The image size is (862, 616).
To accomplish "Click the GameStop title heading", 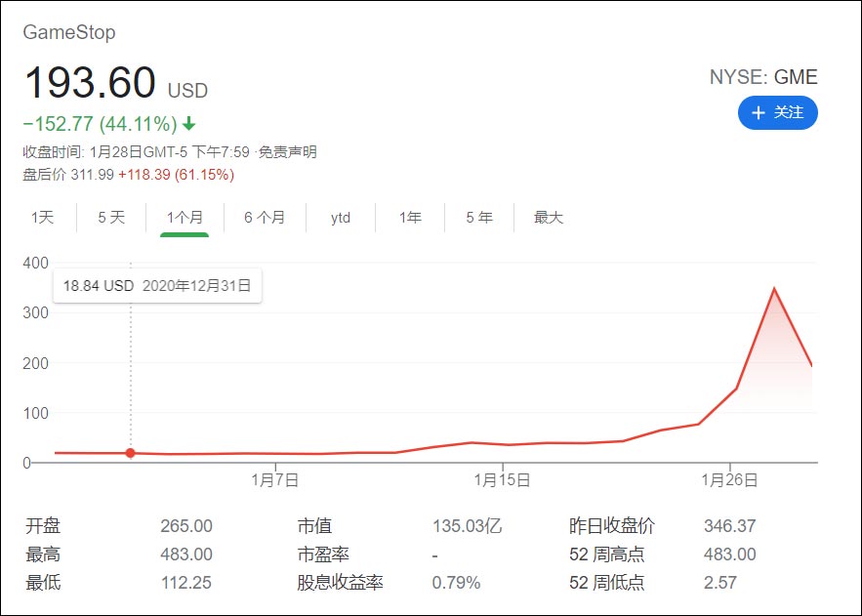I will click(69, 32).
